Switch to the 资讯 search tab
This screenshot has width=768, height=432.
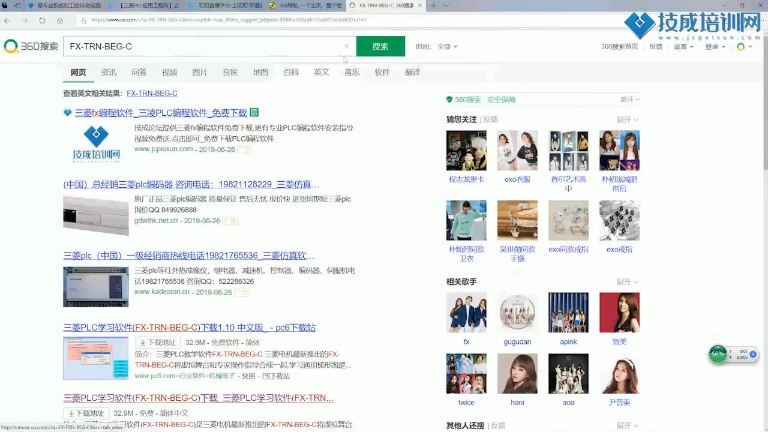pos(108,72)
